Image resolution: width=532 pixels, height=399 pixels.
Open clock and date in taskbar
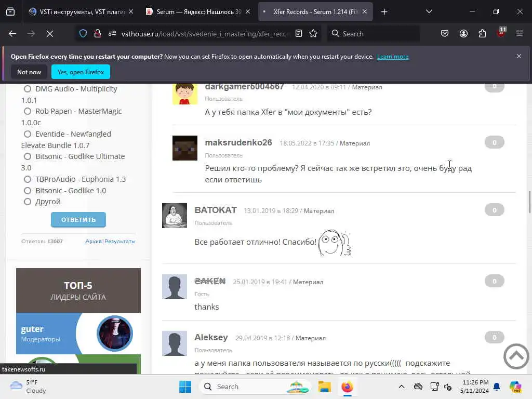click(x=474, y=387)
